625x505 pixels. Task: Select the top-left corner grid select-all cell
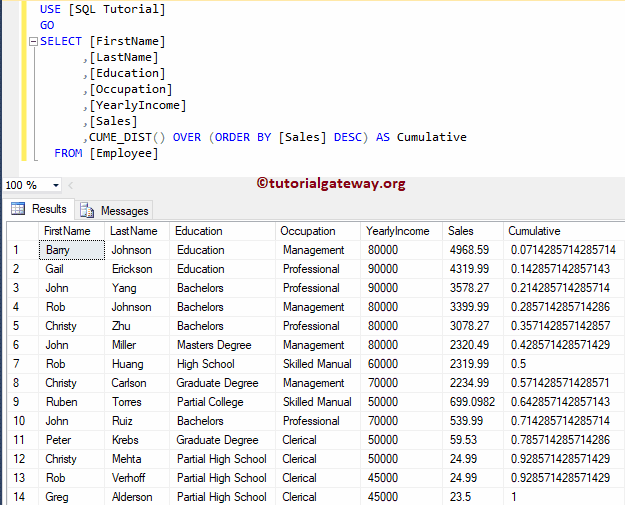(x=20, y=231)
